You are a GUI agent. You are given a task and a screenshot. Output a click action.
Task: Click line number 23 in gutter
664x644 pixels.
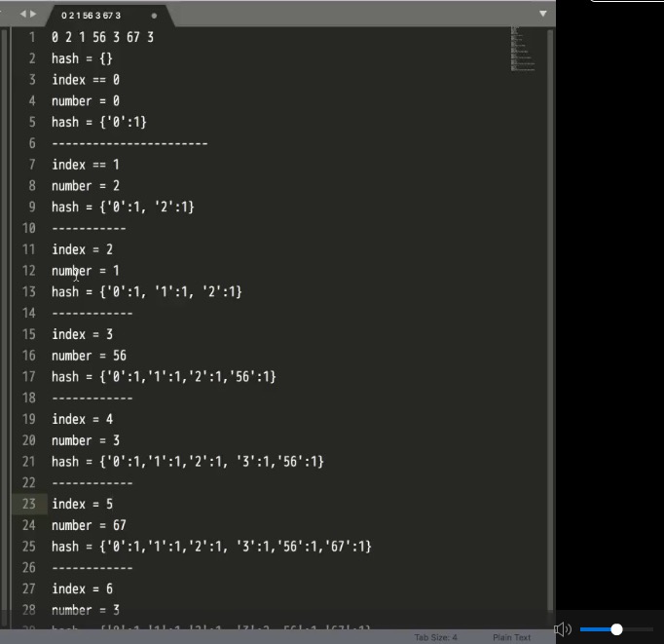[x=29, y=504]
